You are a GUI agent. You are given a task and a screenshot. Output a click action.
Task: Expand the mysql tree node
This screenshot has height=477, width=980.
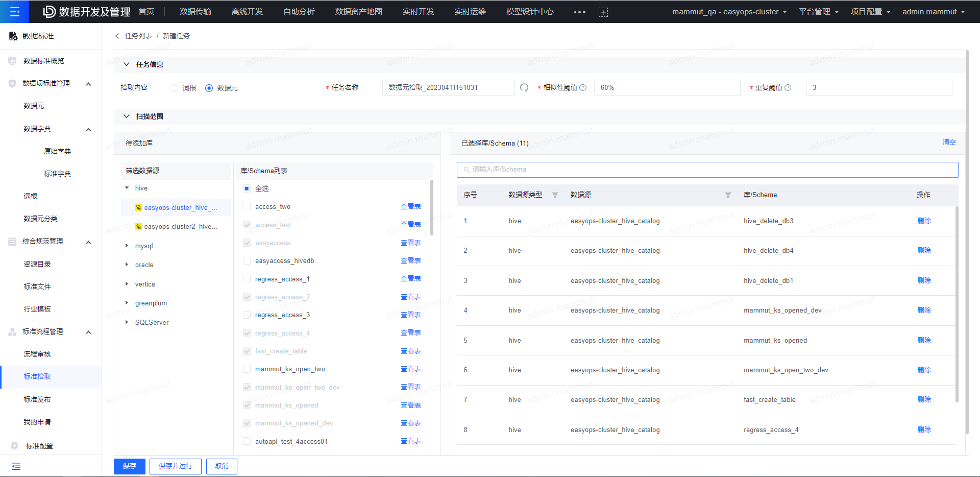[x=127, y=246]
